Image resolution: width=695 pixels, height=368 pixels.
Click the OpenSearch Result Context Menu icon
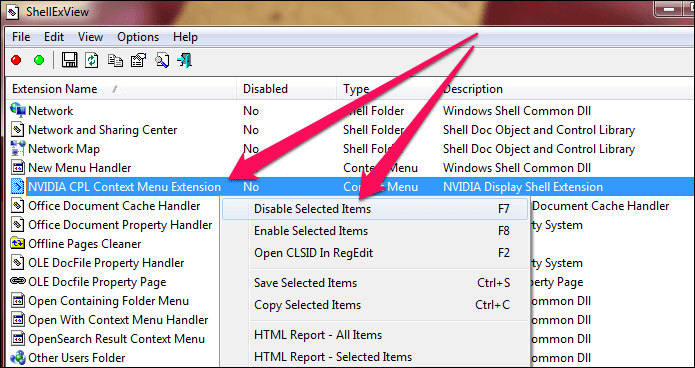point(18,339)
